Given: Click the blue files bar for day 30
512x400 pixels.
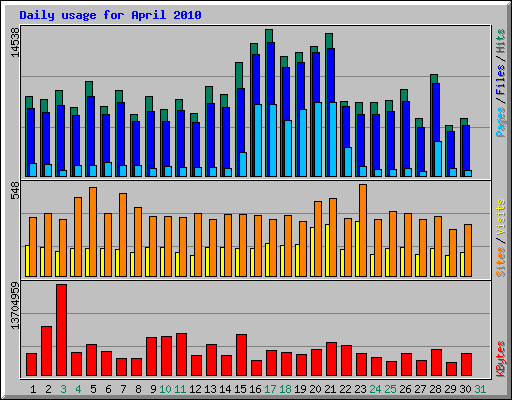Looking at the screenshot, I should click(466, 148).
